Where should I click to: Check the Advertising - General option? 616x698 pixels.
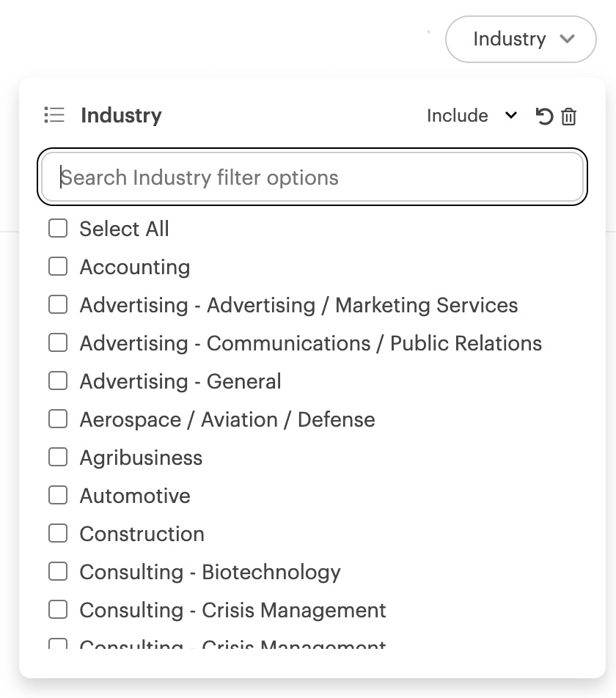58,381
